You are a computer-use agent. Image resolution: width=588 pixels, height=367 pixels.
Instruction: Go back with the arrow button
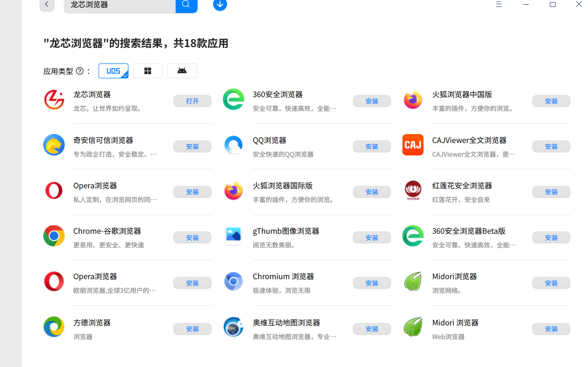click(x=47, y=5)
